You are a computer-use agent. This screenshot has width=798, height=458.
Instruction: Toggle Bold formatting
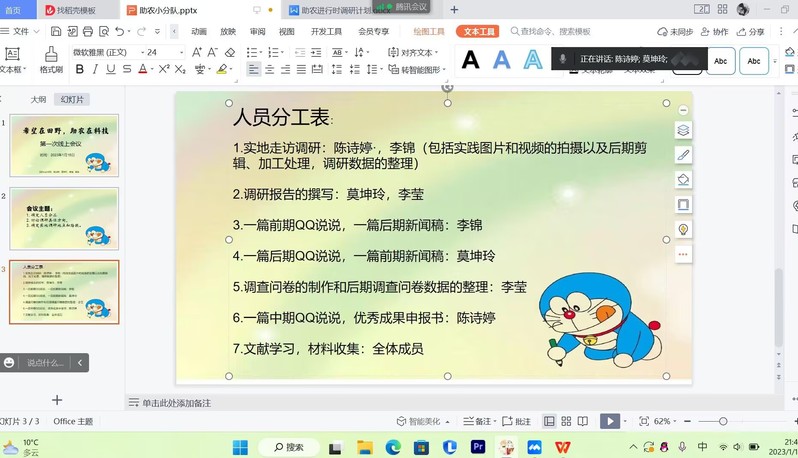(x=79, y=69)
